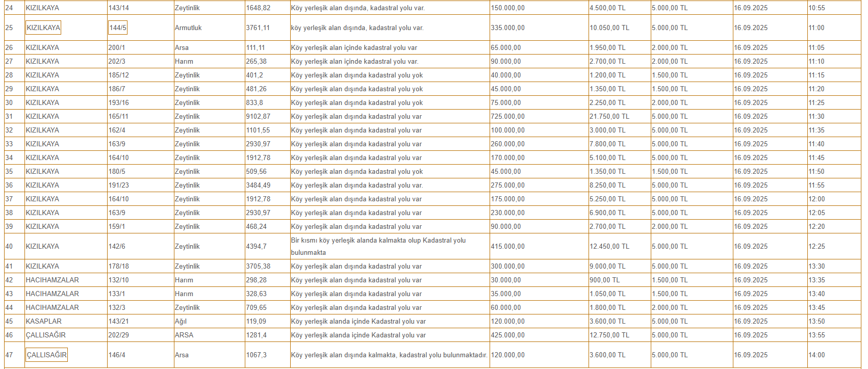Select parcel 178/18
The image size is (868, 369).
coord(118,266)
